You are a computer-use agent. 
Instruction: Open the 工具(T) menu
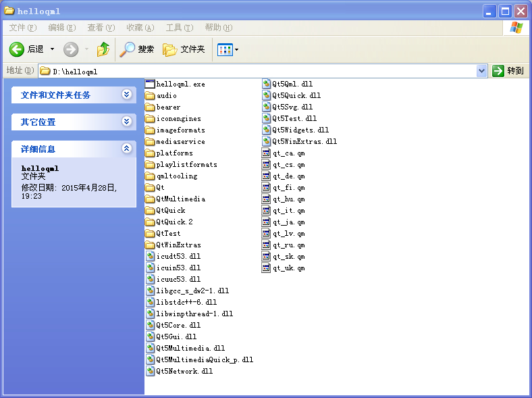(x=180, y=28)
